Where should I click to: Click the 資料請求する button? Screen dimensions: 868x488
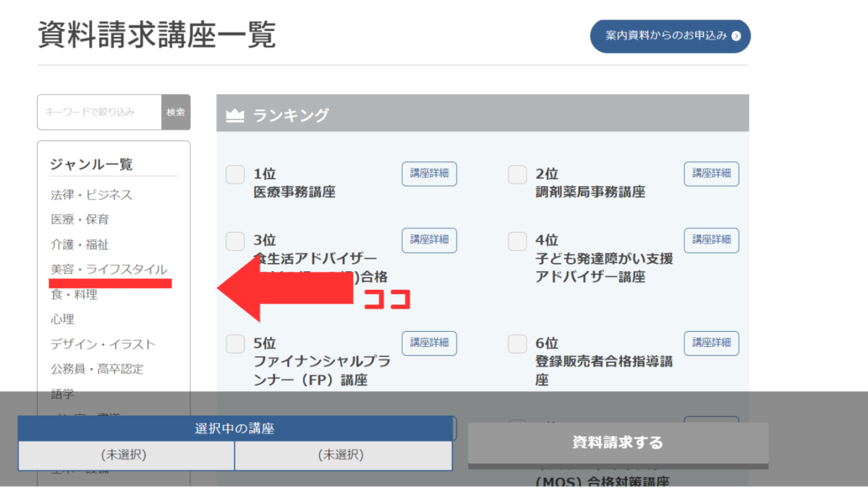[618, 442]
